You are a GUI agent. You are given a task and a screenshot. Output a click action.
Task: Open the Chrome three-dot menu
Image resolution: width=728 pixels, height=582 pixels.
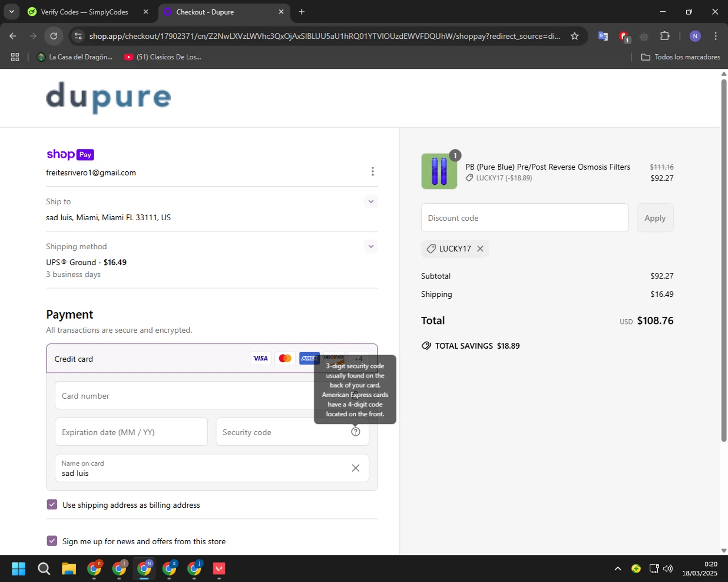click(x=715, y=36)
